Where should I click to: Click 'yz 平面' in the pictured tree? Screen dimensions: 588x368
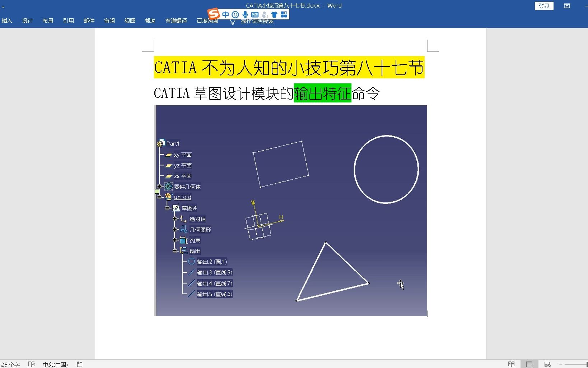[183, 166]
